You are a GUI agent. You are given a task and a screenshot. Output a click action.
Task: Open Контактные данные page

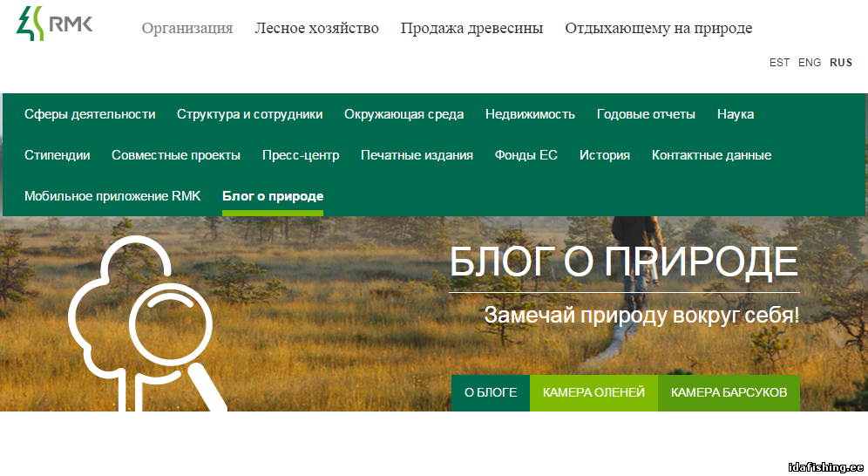tap(711, 155)
